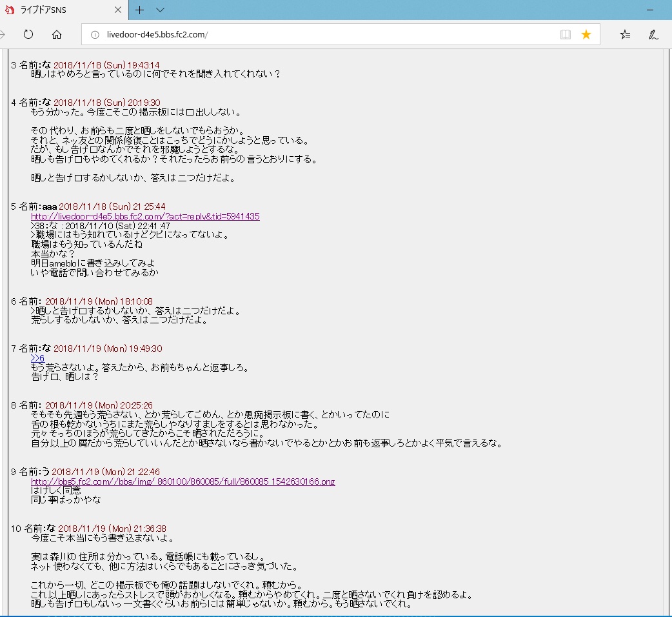Click the line 今度こそ本当にもう書き込まないよ
The image size is (672, 617).
coord(103,538)
